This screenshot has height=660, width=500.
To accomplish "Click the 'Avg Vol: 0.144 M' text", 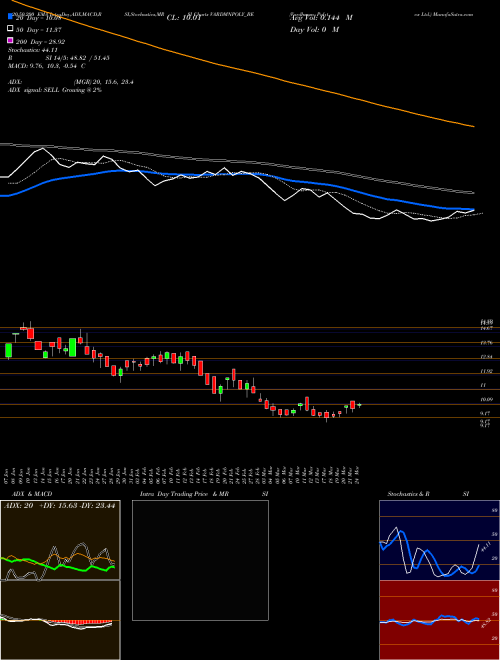I will coord(321,18).
